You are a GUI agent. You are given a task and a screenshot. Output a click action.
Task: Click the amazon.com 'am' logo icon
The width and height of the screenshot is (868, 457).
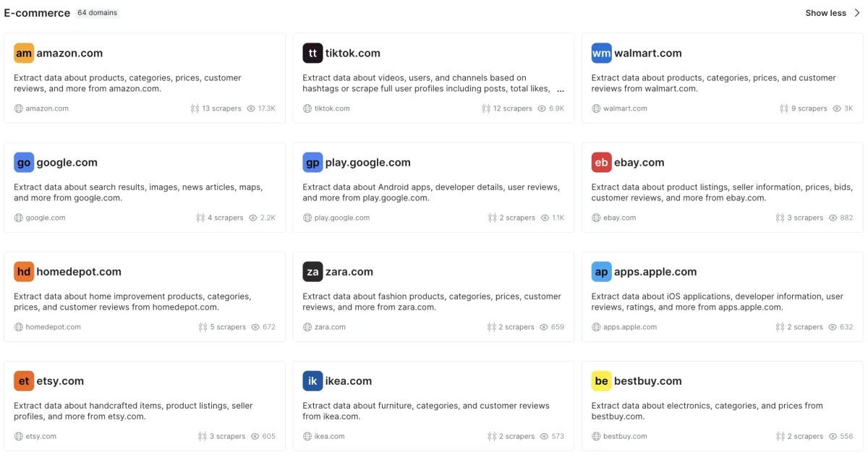point(24,54)
